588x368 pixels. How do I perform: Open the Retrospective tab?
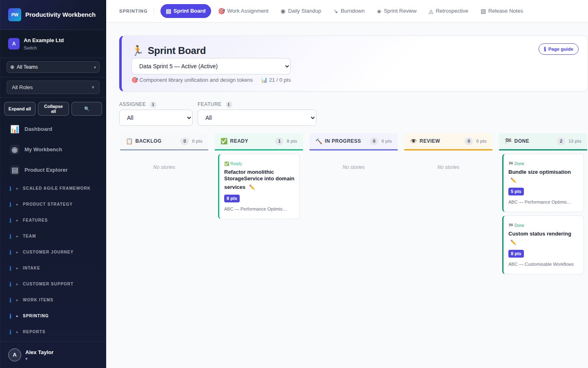pos(448,11)
